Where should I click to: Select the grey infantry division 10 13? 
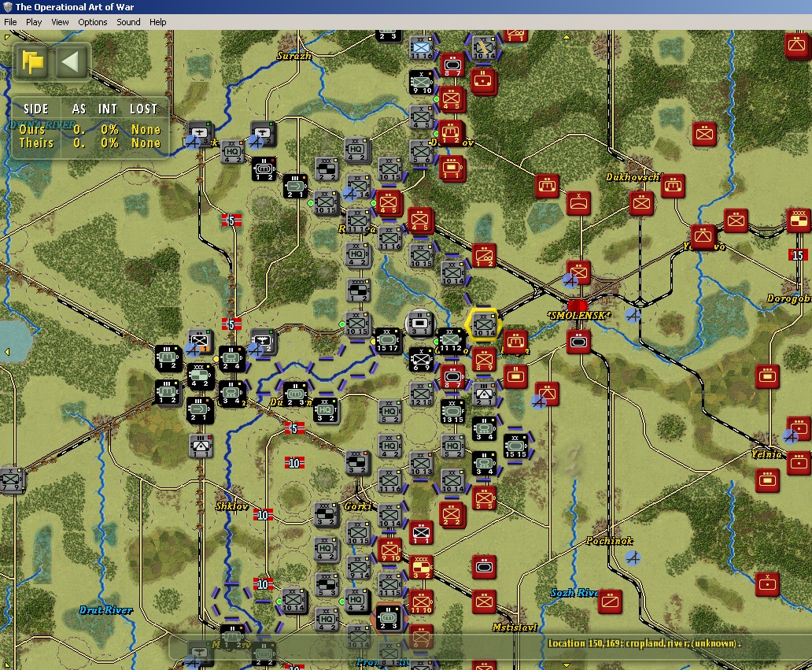[421, 463]
